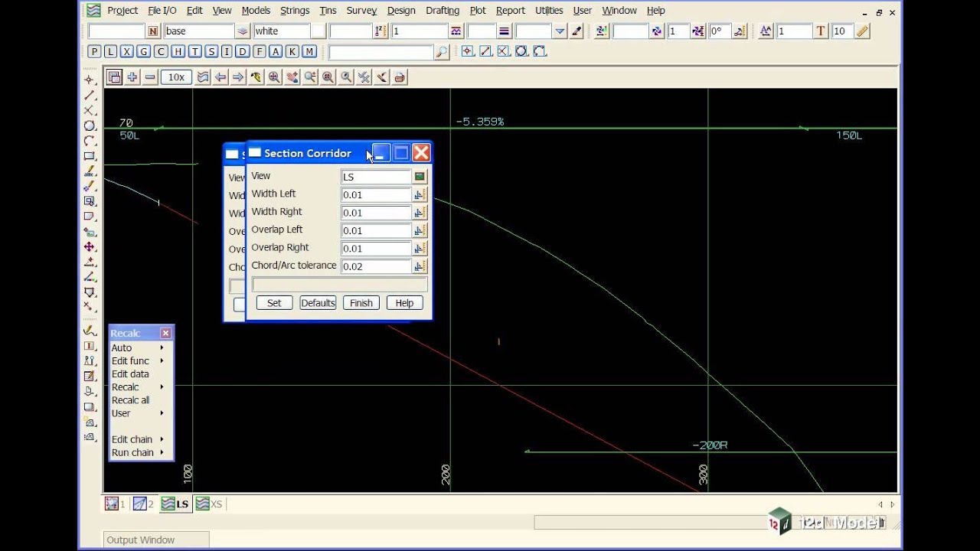Image resolution: width=980 pixels, height=551 pixels.
Task: Close the Recalc panel
Action: (x=165, y=333)
